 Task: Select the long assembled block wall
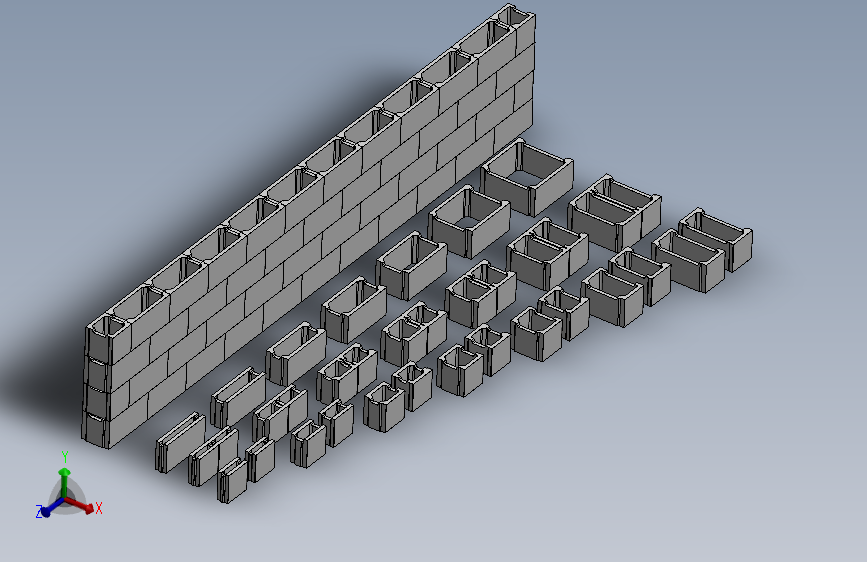pyautogui.click(x=310, y=224)
